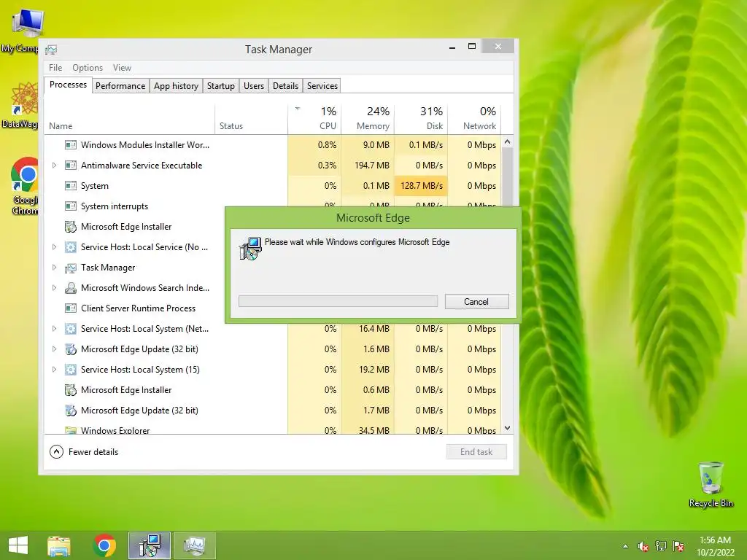Open the File menu
Viewport: 747px width, 560px height.
pos(55,68)
